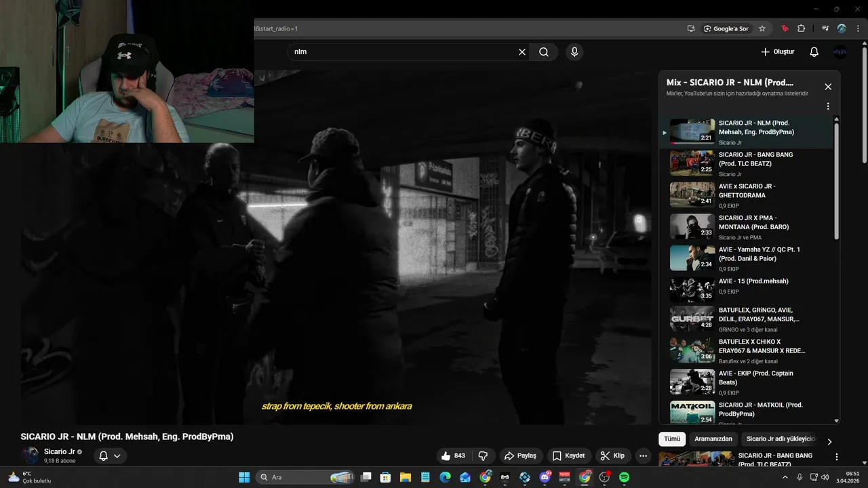Open Chrome extensions puzzle icon
Image resolution: width=868 pixels, height=488 pixels.
coord(802,28)
